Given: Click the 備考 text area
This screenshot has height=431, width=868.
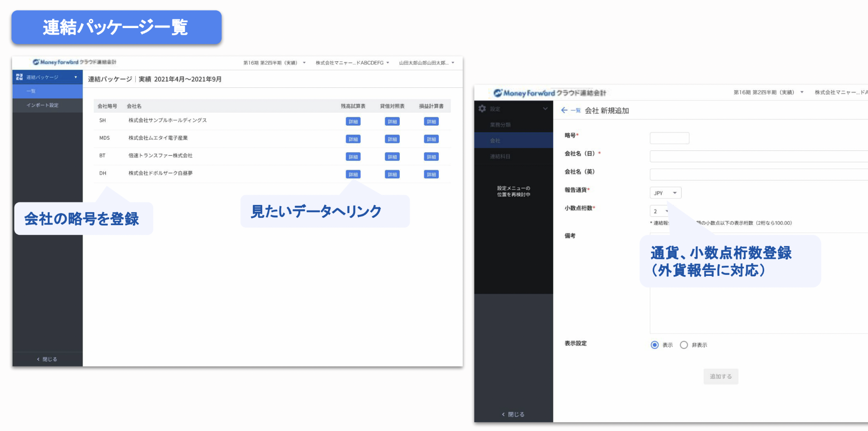Looking at the screenshot, I should pos(759,283).
